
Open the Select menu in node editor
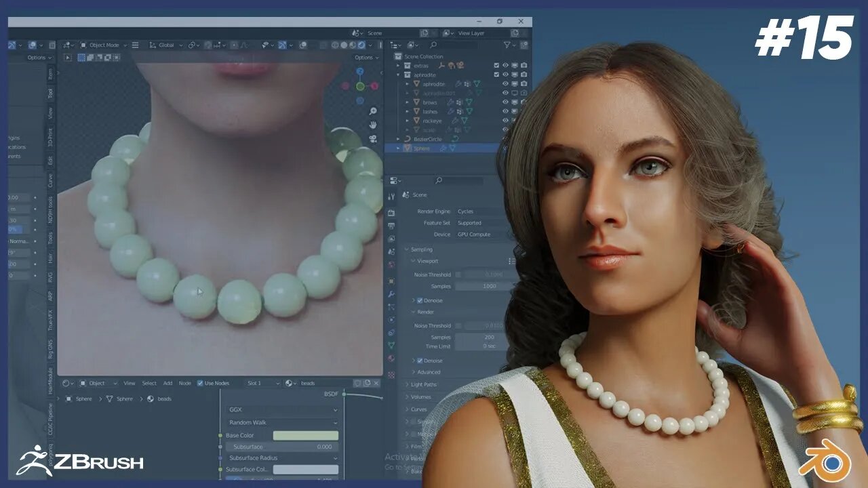pyautogui.click(x=149, y=383)
